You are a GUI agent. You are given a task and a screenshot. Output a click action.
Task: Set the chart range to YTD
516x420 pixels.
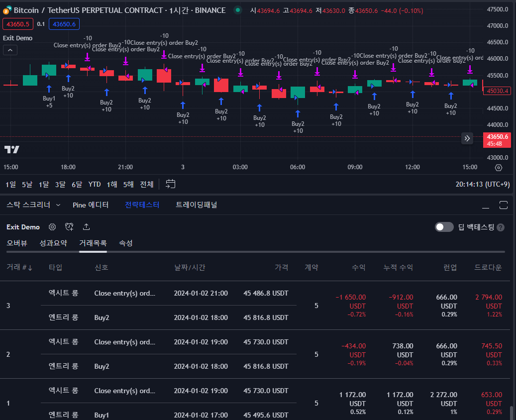(x=95, y=184)
